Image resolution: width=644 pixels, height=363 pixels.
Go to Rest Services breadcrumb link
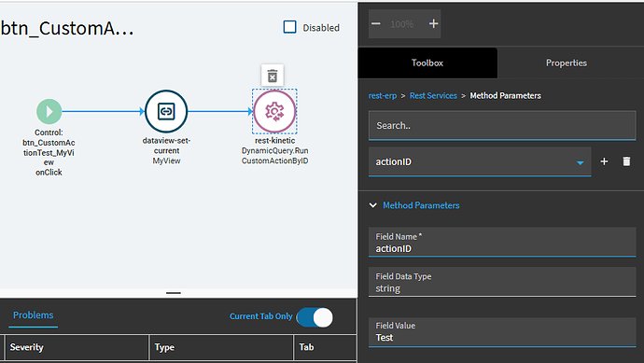[433, 96]
